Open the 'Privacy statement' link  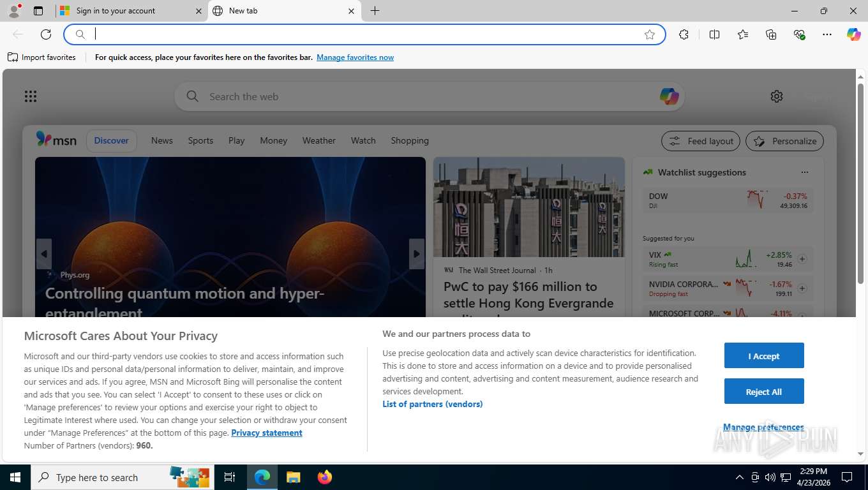(x=267, y=433)
